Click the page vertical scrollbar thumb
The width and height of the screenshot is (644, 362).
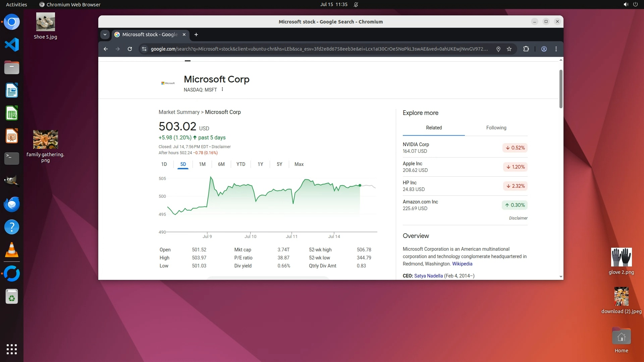click(561, 89)
